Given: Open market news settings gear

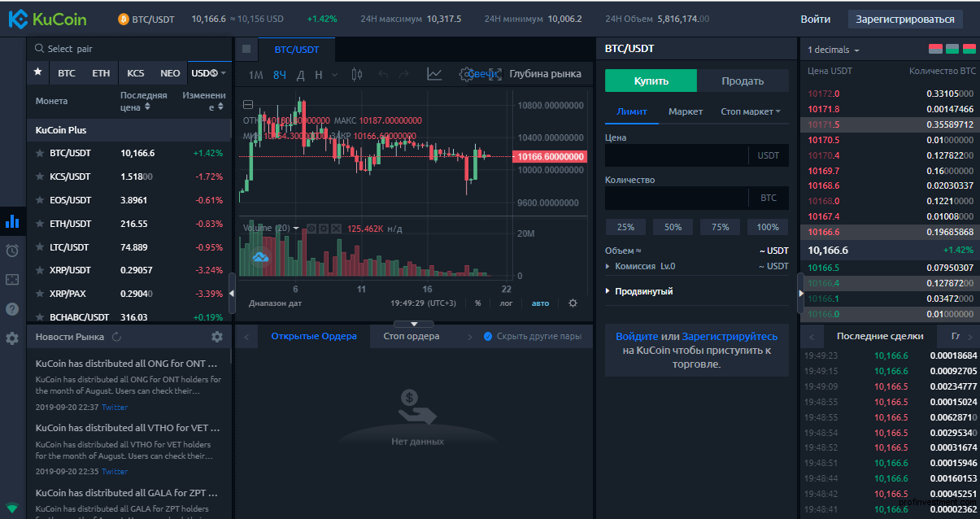Looking at the screenshot, I should [216, 337].
